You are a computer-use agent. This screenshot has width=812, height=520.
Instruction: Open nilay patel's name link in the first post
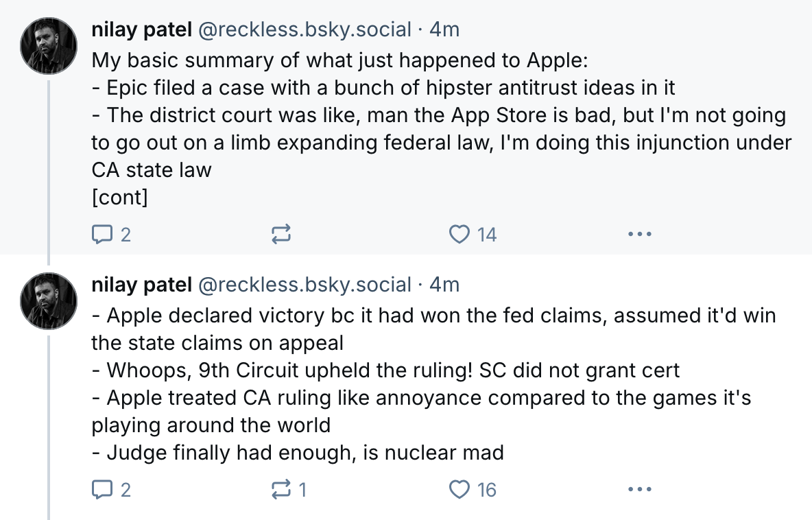(x=141, y=30)
